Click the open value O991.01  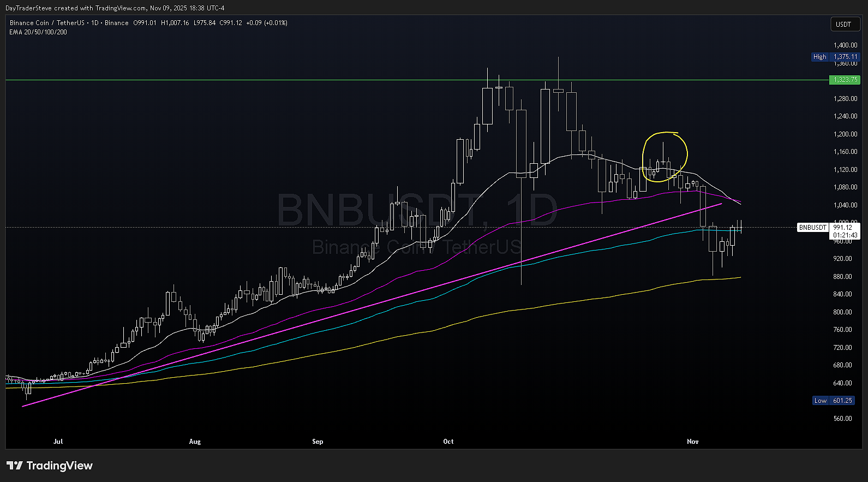[x=145, y=23]
